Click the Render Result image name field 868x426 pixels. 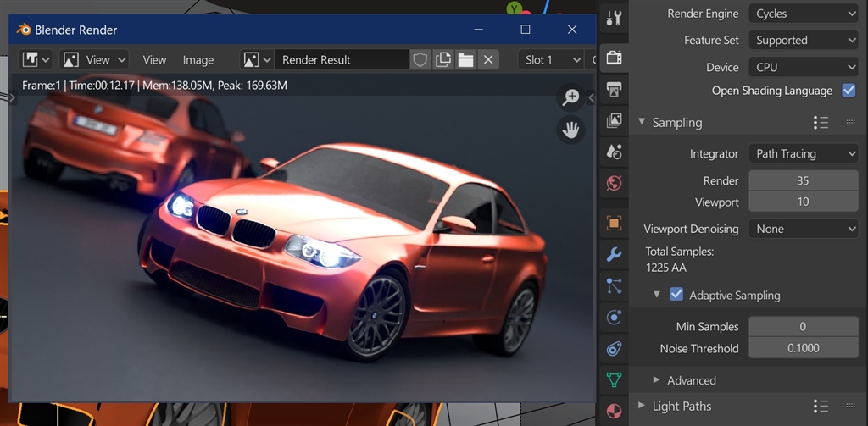click(x=342, y=60)
